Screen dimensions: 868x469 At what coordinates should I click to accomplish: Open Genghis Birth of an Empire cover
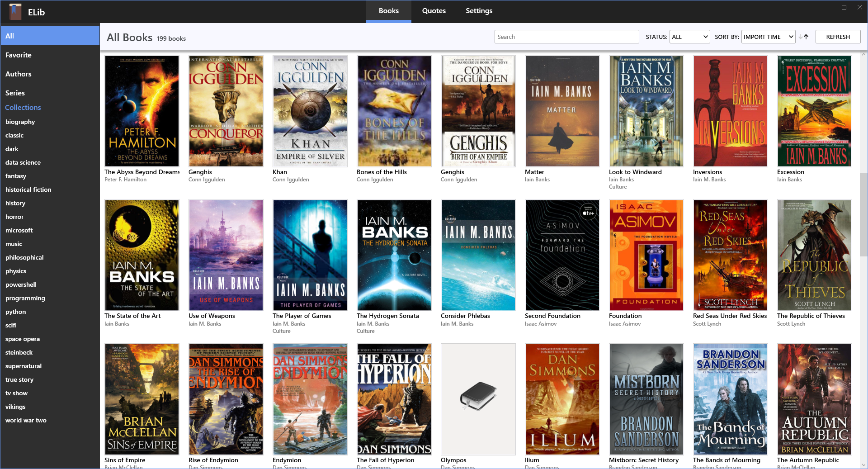tap(478, 111)
